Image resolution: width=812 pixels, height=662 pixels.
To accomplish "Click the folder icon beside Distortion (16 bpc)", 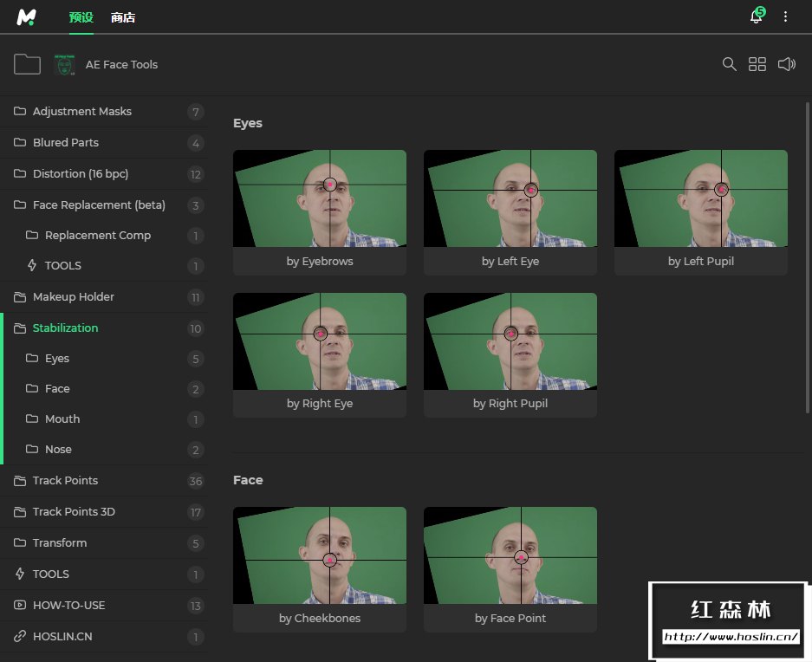I will point(20,173).
